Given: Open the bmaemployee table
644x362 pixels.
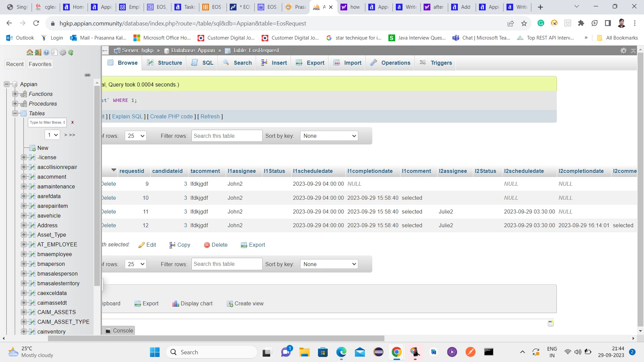Looking at the screenshot, I should coord(54,254).
